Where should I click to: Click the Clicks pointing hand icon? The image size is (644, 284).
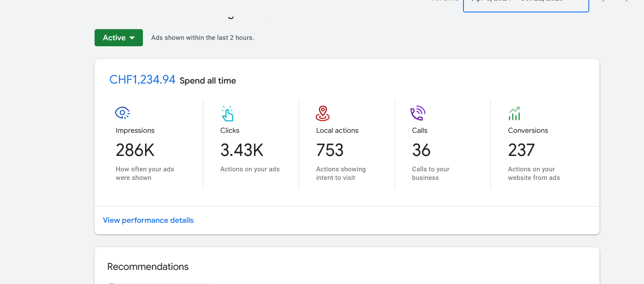click(x=227, y=114)
